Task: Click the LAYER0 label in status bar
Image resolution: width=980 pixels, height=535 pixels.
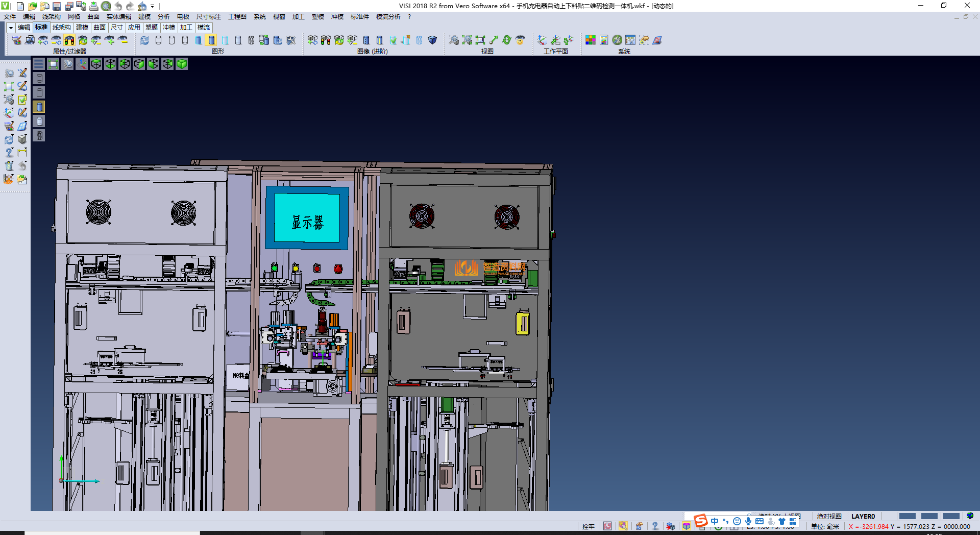Action: [863, 516]
